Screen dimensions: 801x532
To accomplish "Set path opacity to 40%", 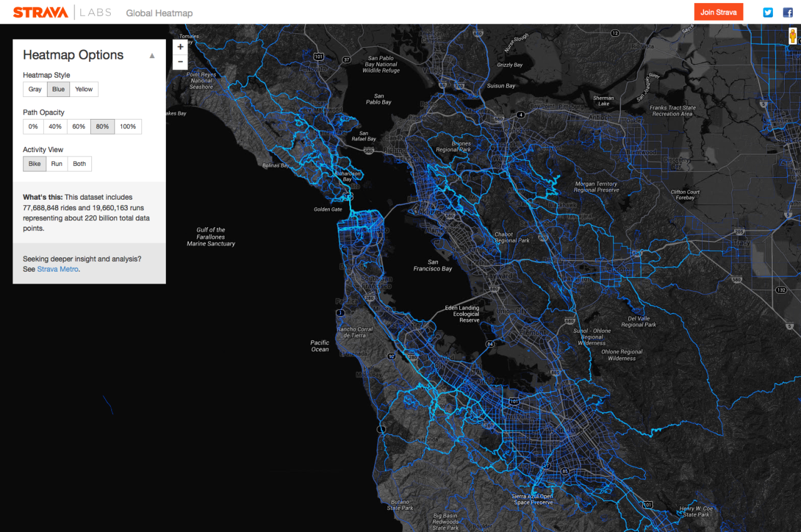I will (55, 126).
